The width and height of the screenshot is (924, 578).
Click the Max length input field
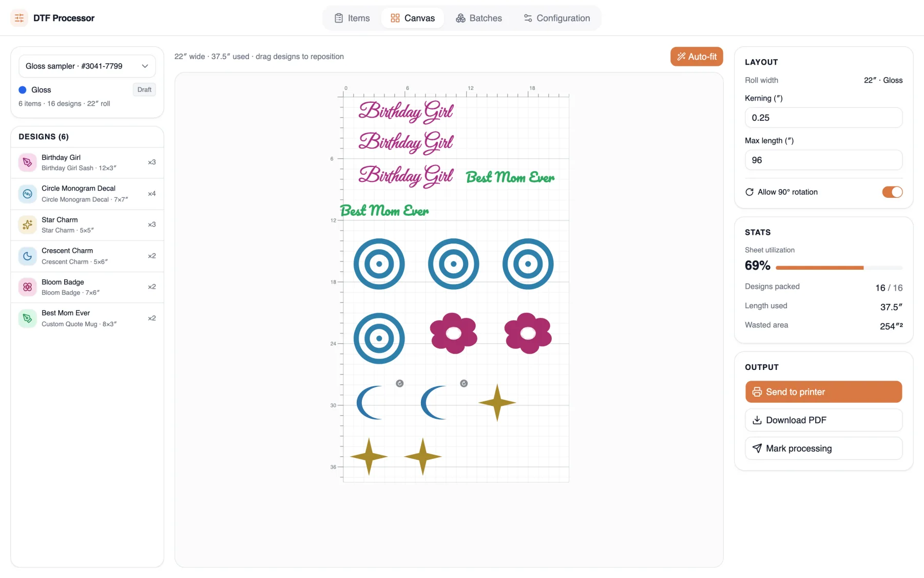click(823, 160)
